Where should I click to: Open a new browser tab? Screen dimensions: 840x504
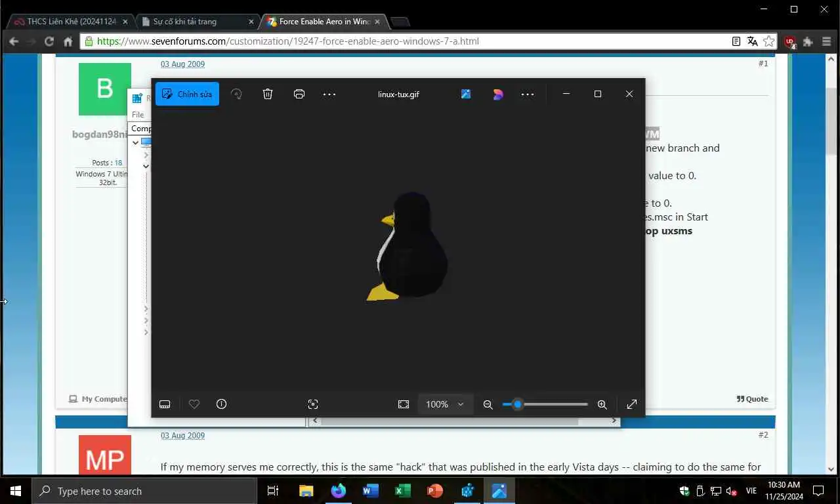[400, 22]
